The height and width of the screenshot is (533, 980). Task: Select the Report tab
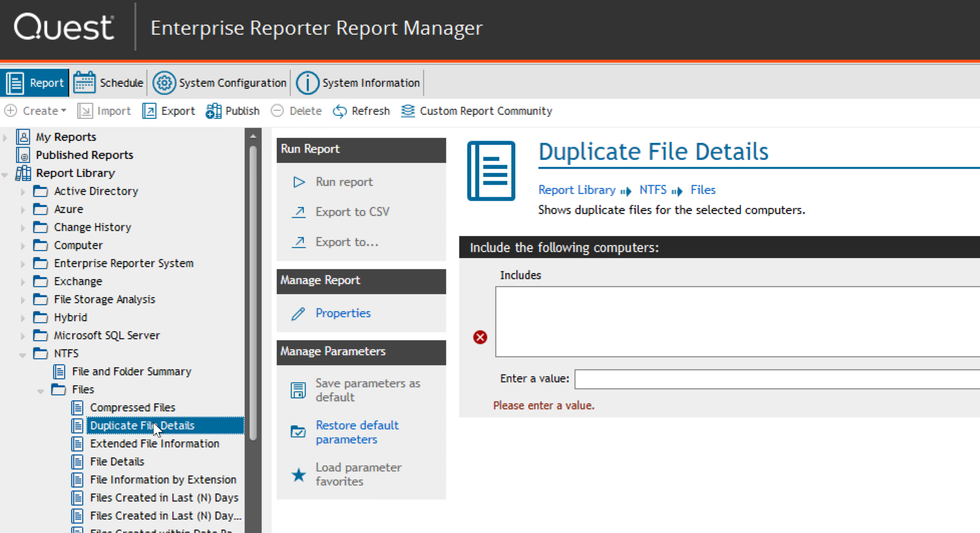pos(35,83)
